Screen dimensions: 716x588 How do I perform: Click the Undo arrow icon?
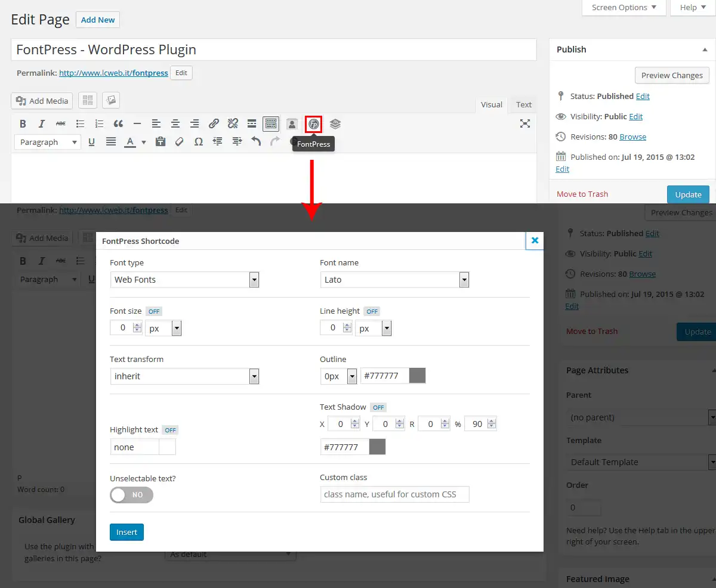(x=256, y=142)
